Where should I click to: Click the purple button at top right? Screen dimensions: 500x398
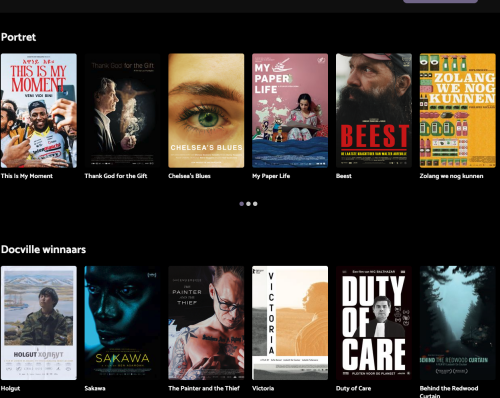pos(440,1)
